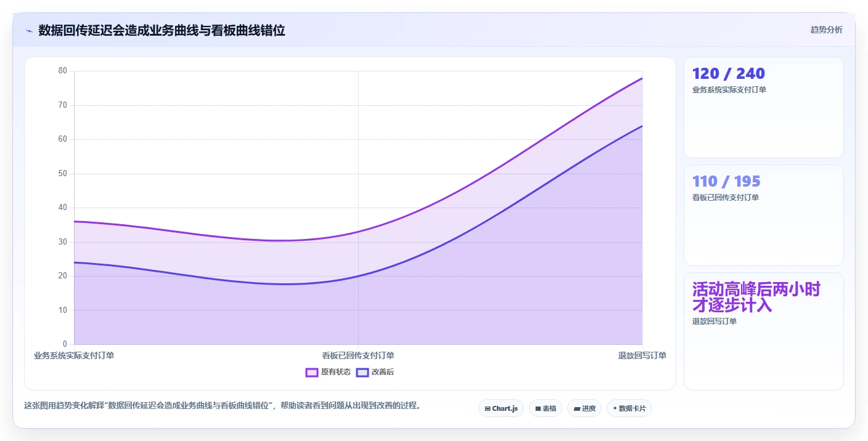Click the x-axis label 业务系统实际支付订单
868x441 pixels.
pyautogui.click(x=74, y=355)
